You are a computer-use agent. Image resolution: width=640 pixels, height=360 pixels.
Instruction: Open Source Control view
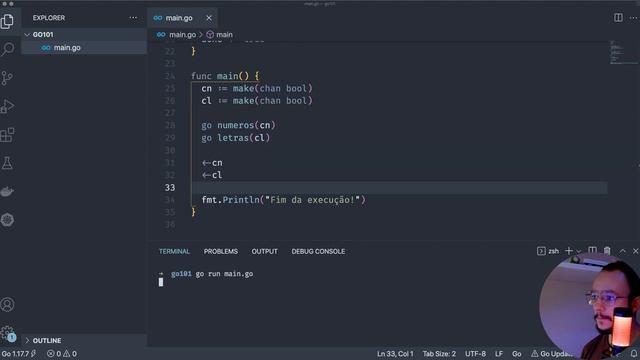7,78
